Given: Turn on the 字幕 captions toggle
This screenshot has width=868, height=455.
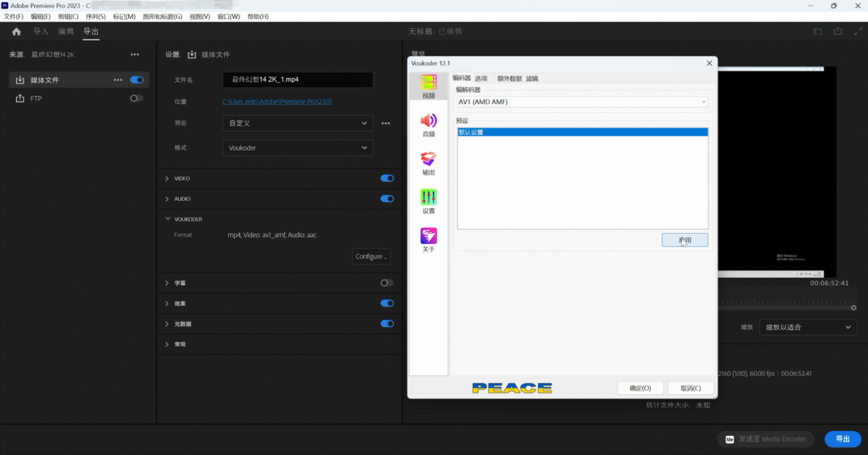Looking at the screenshot, I should point(387,283).
